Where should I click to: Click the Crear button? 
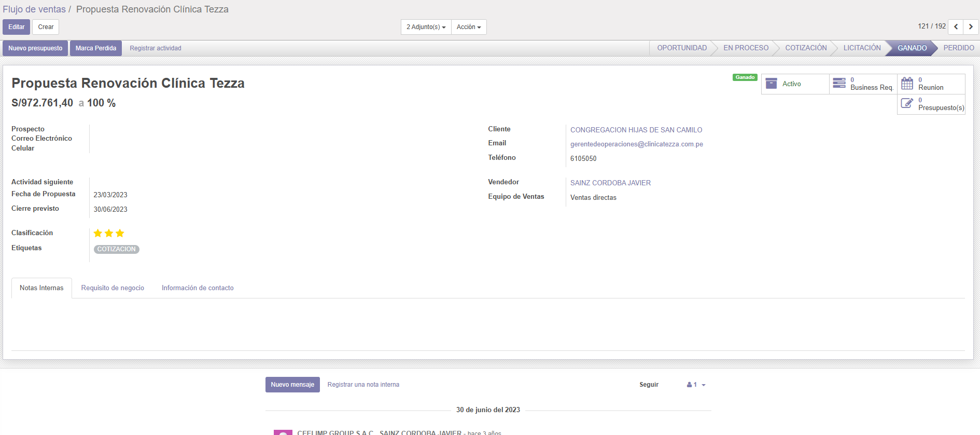[46, 27]
